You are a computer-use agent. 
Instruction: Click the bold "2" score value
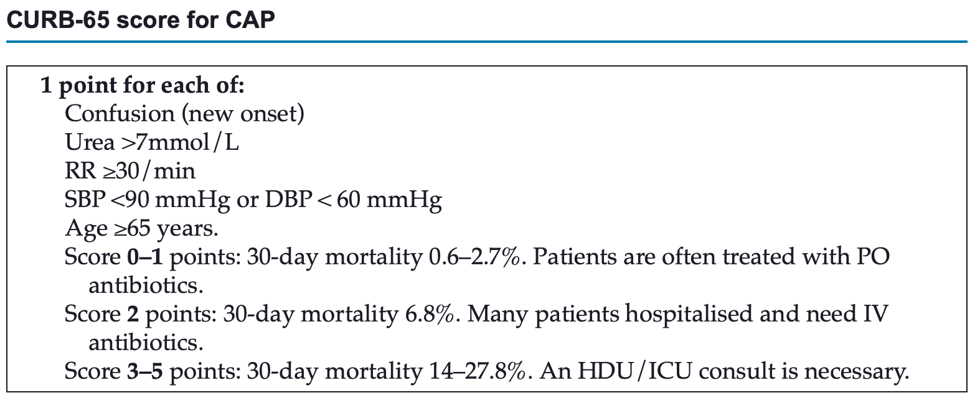click(133, 314)
